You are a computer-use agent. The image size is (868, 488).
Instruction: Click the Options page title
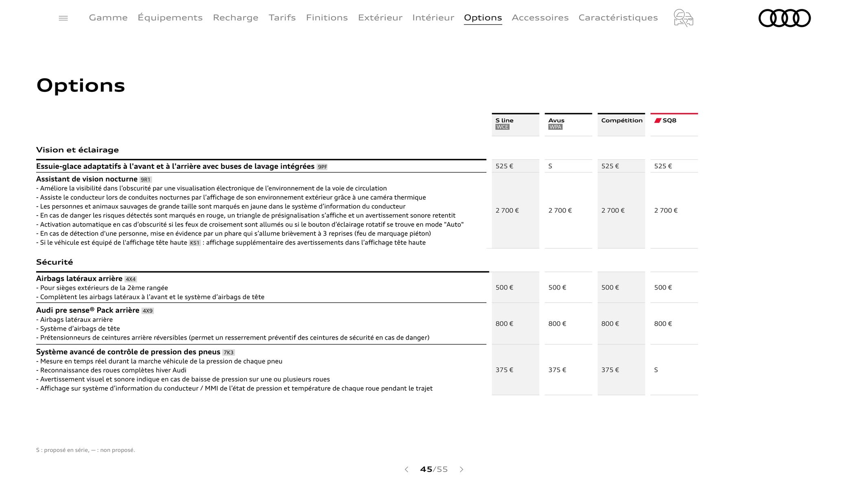click(x=81, y=85)
